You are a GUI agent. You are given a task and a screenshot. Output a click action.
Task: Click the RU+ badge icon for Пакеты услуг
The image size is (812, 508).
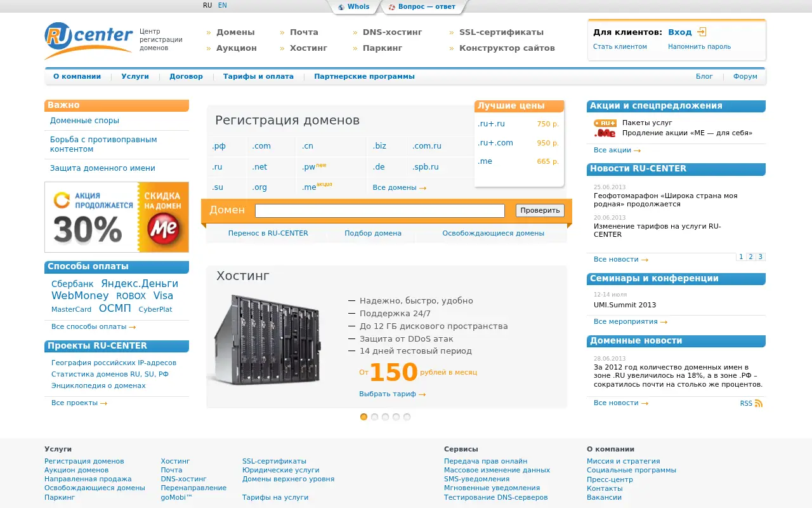605,123
